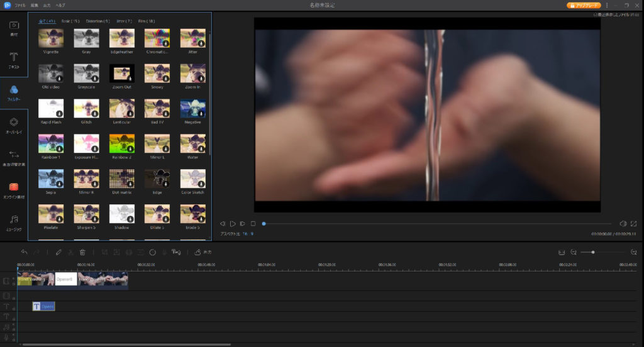
Task: Play the preview video
Action: [233, 224]
